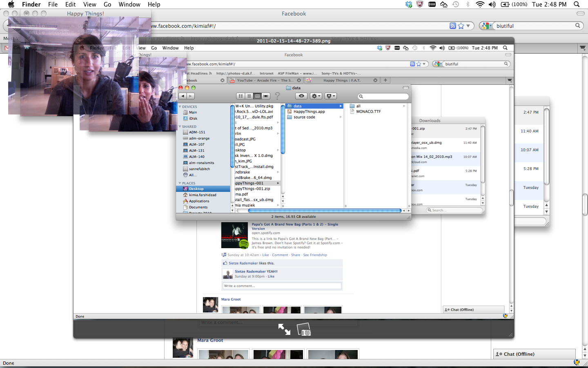Image resolution: width=588 pixels, height=368 pixels.
Task: Open the Go menu in the topmost menu bar
Action: pos(107,4)
